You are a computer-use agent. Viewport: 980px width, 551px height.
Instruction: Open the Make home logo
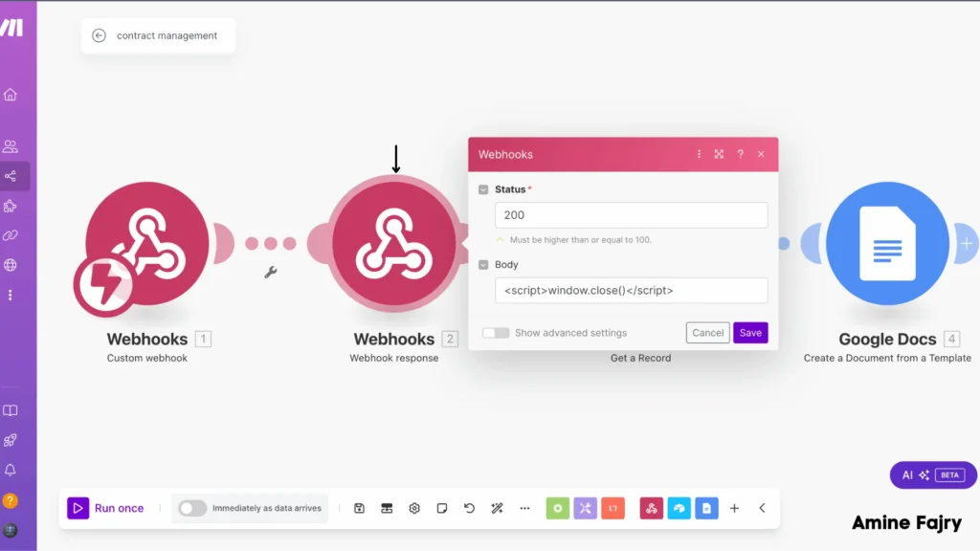coord(11,28)
